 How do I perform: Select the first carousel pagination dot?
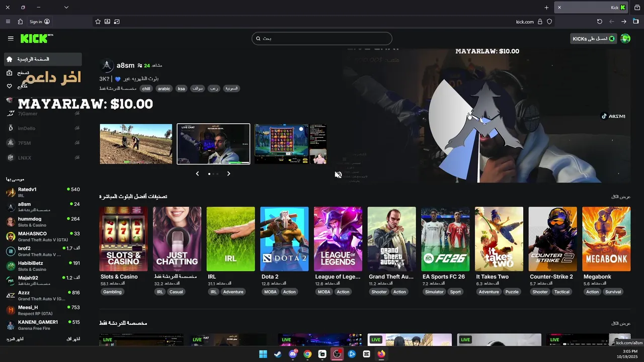(209, 174)
